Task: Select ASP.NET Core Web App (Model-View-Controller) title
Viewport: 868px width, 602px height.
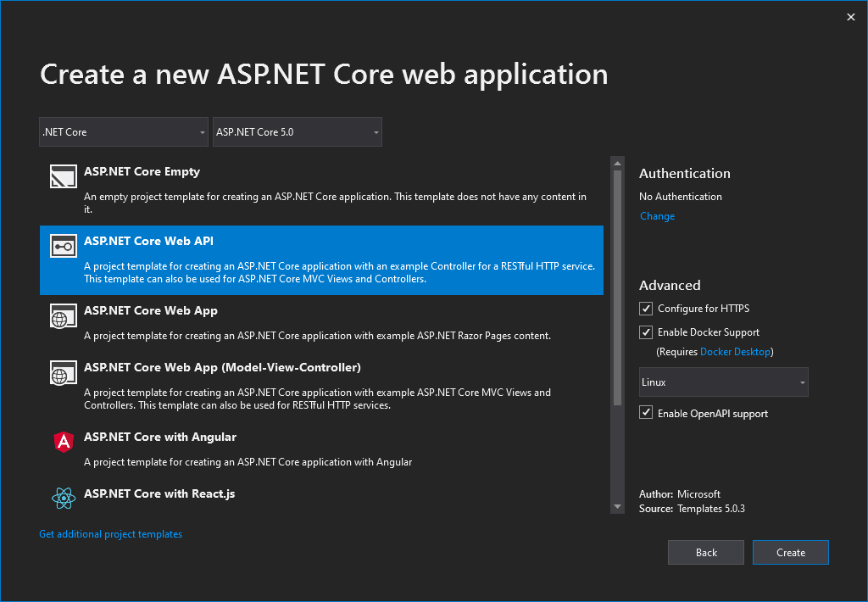Action: coord(223,367)
